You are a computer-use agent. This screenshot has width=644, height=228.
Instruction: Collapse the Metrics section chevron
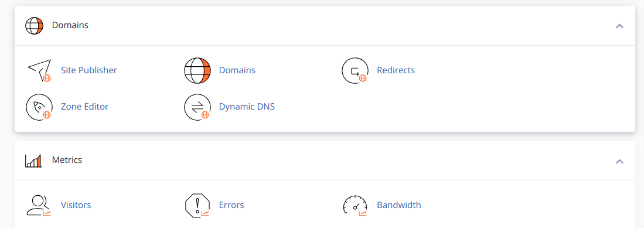tap(619, 161)
